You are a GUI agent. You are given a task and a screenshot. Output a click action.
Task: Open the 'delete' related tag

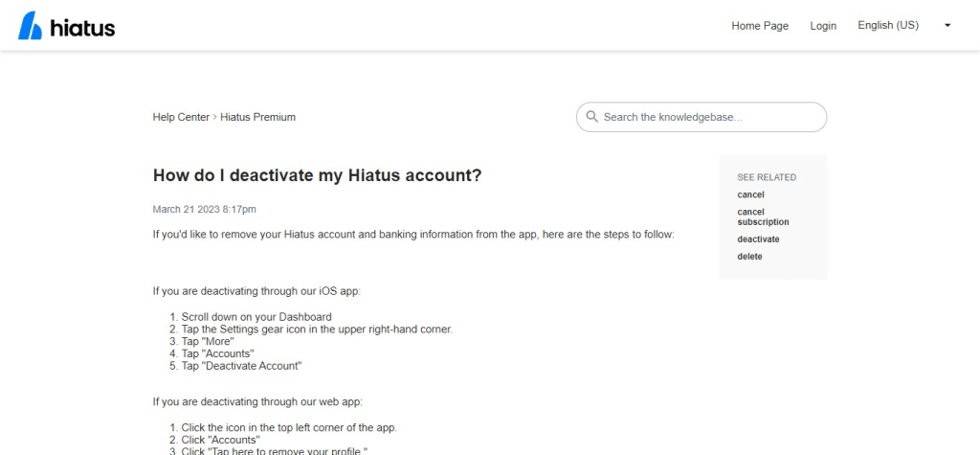click(749, 257)
